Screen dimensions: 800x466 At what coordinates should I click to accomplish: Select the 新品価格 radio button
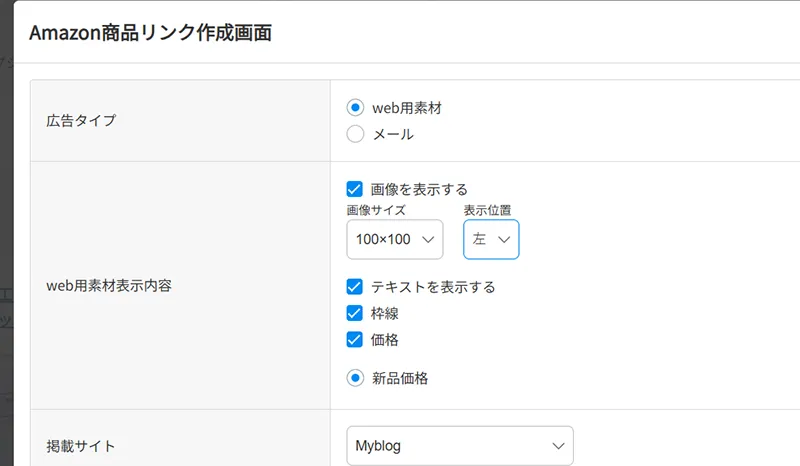(355, 378)
